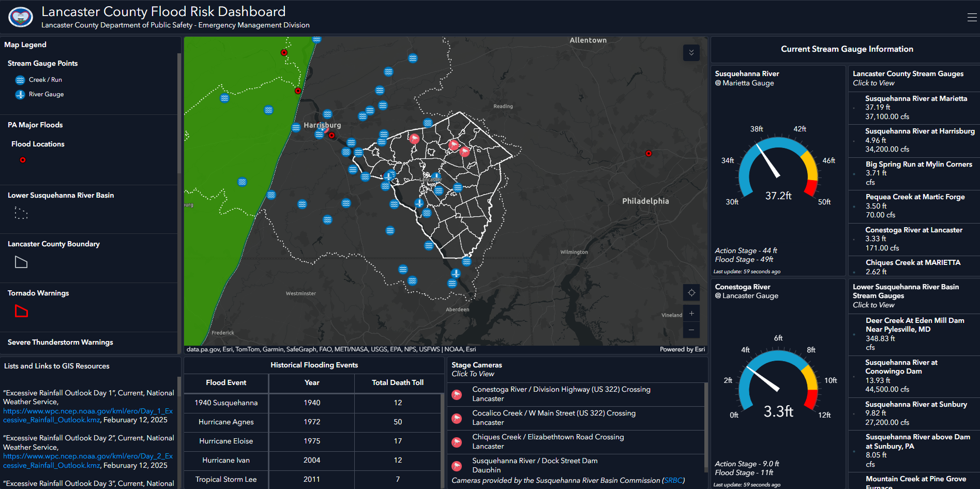Zoom in on the map
The height and width of the screenshot is (489, 980).
pos(691,314)
